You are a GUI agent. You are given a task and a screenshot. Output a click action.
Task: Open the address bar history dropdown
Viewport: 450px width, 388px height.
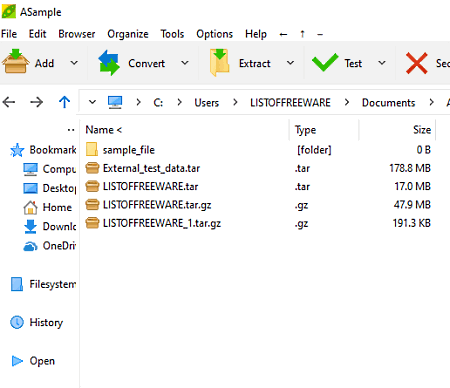coord(92,102)
